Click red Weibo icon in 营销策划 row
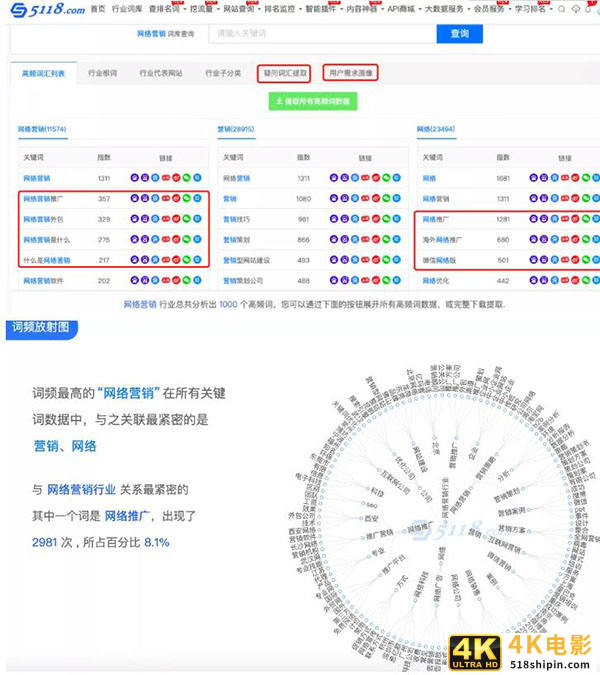The image size is (600, 675). pos(376,239)
